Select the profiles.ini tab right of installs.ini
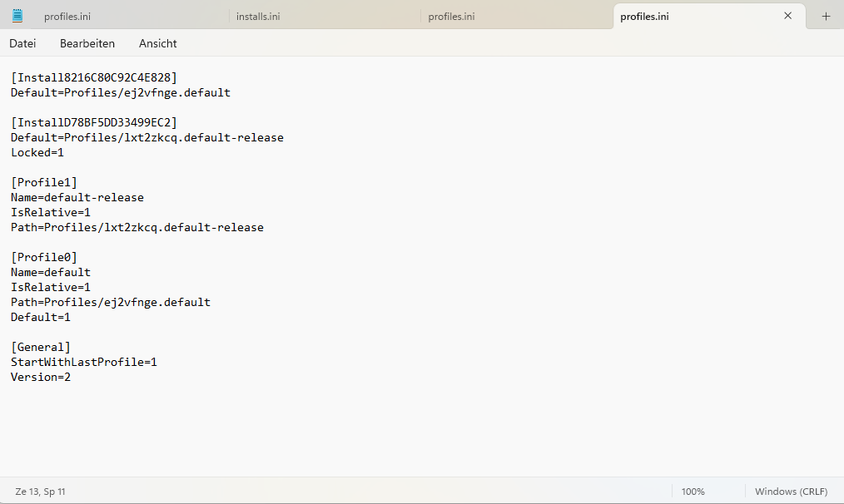The width and height of the screenshot is (844, 504). coord(452,17)
